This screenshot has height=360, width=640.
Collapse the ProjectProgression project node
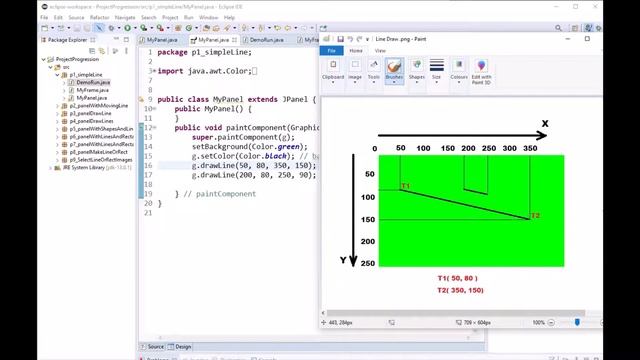[x=44, y=59]
